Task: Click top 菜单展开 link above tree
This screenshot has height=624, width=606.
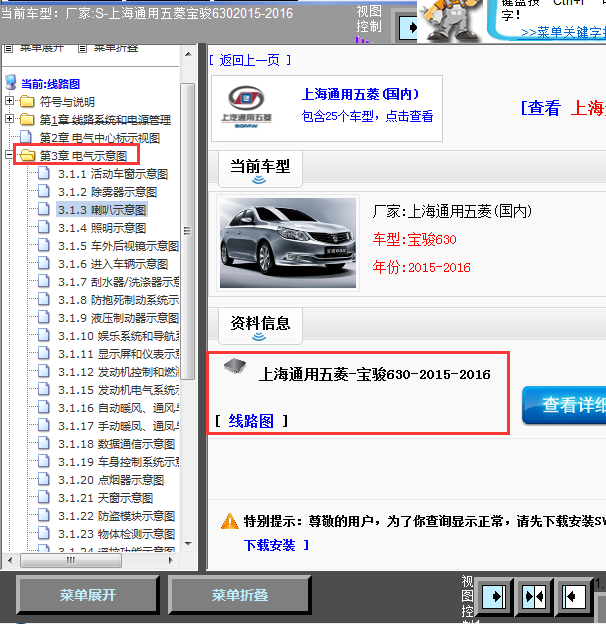Action: click(x=42, y=49)
